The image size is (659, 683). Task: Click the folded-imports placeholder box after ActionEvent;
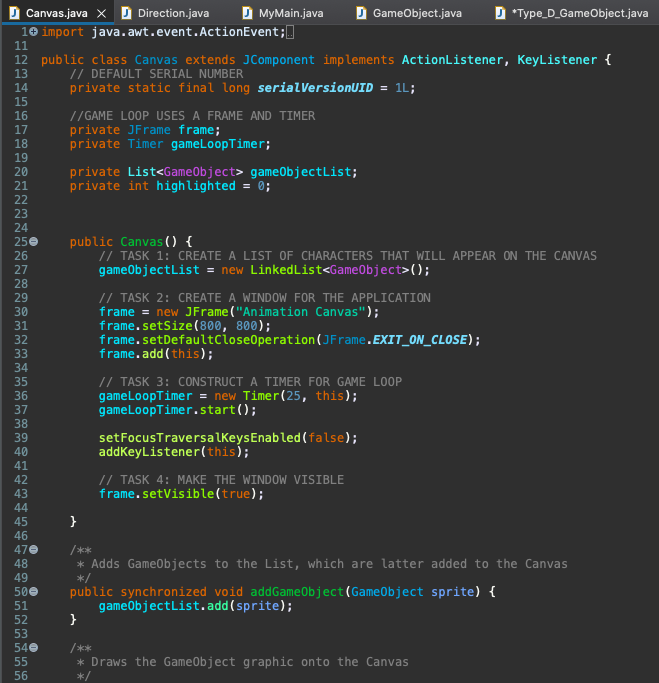(x=290, y=32)
